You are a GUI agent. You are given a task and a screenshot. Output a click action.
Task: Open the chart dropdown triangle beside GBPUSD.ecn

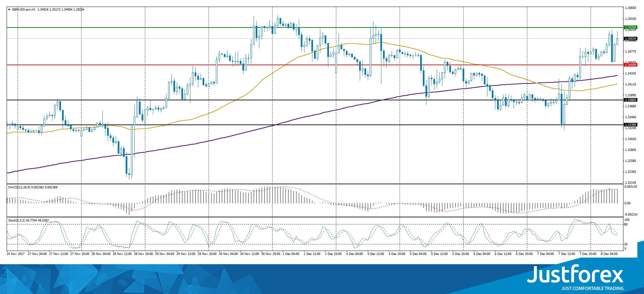[9, 10]
